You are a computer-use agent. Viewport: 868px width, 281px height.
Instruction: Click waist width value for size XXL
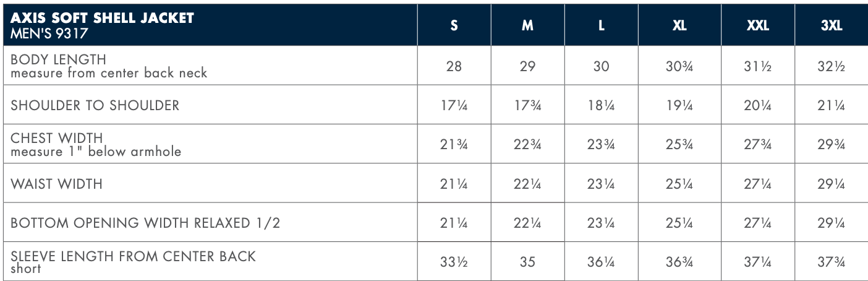point(757,184)
